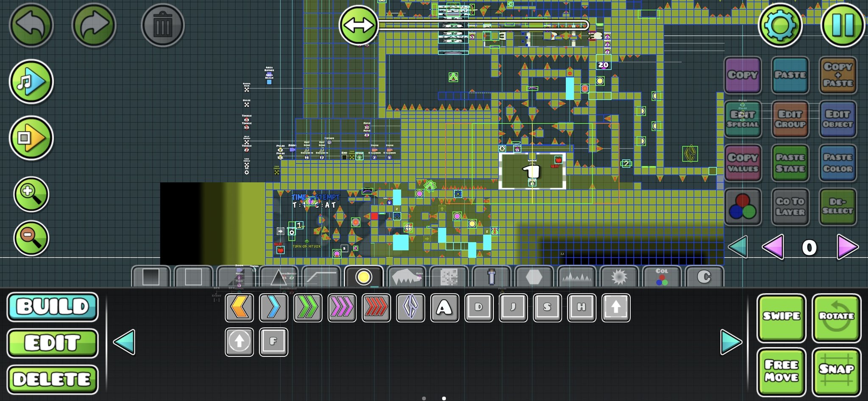Click De-Select button

coord(838,207)
